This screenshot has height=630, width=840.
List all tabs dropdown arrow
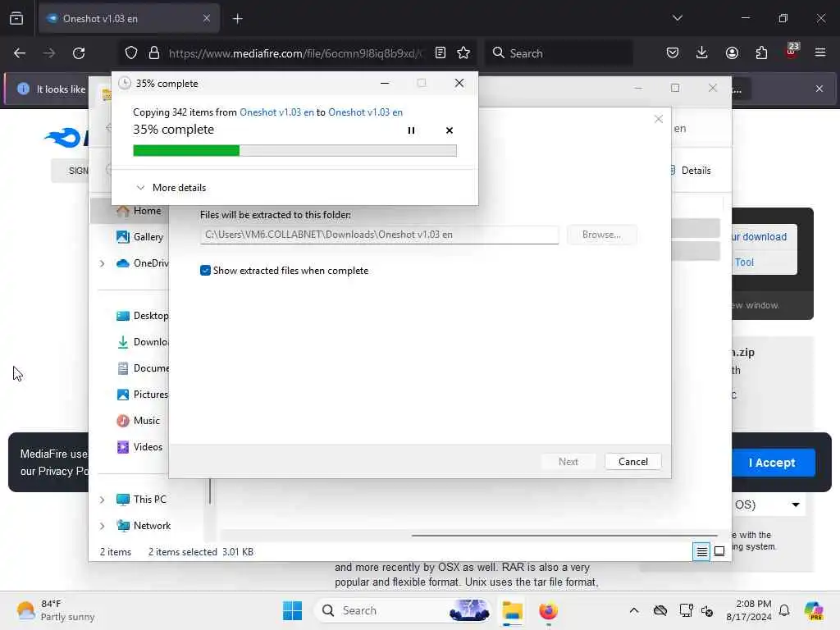tap(677, 18)
